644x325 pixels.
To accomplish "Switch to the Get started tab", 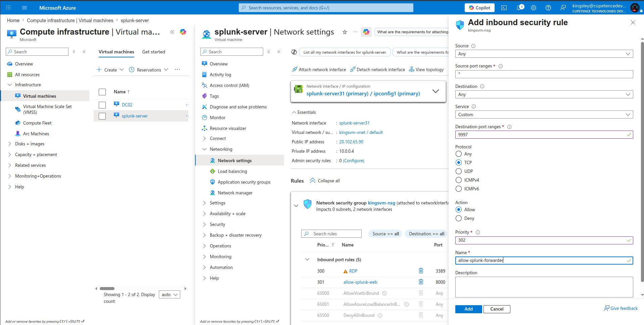I will (153, 52).
